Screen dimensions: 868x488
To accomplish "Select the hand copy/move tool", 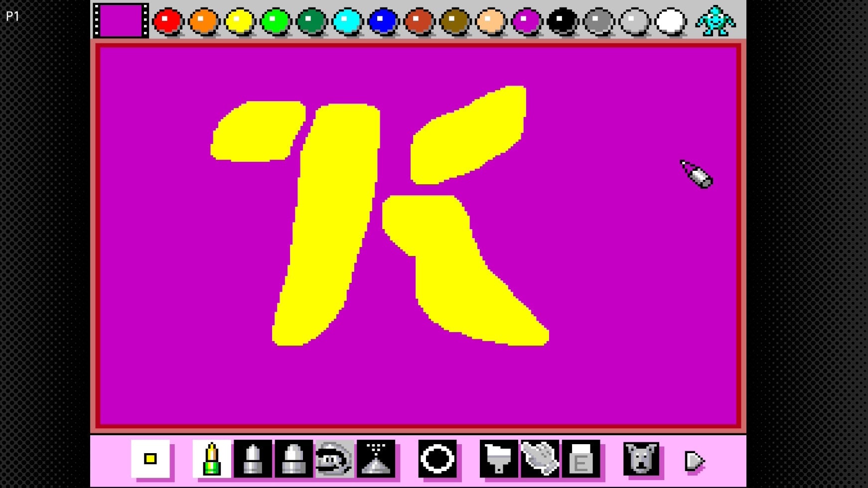I will pos(540,459).
